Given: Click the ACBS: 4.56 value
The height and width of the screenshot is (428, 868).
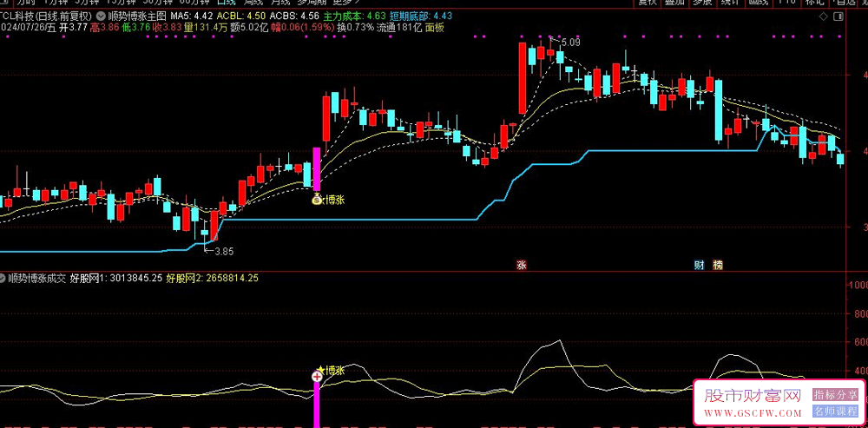Looking at the screenshot, I should [295, 16].
